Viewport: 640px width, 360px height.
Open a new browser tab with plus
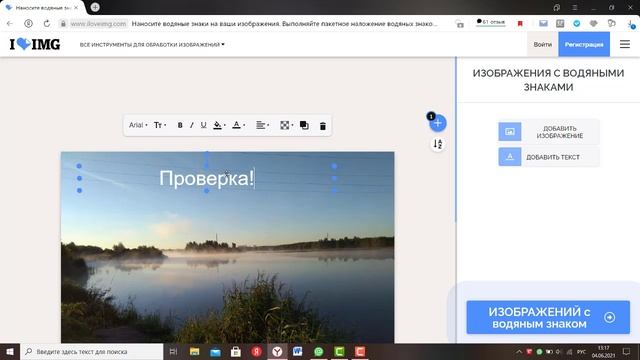[95, 7]
